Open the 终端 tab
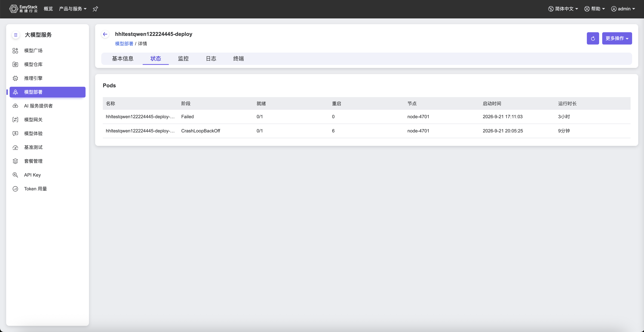644x332 pixels. click(x=239, y=59)
